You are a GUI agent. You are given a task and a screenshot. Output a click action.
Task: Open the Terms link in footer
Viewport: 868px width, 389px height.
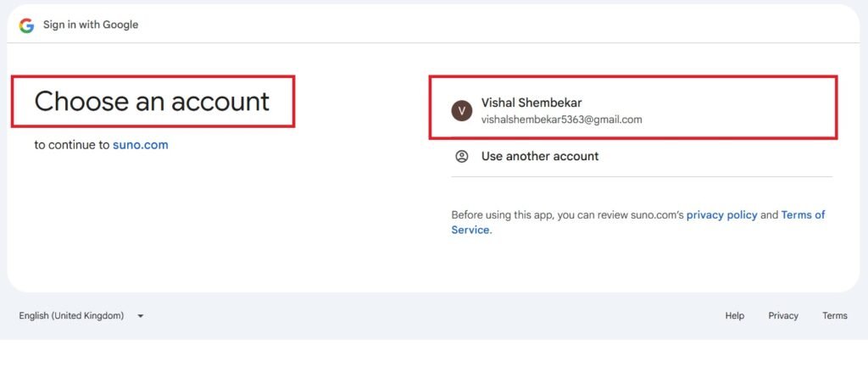[834, 316]
